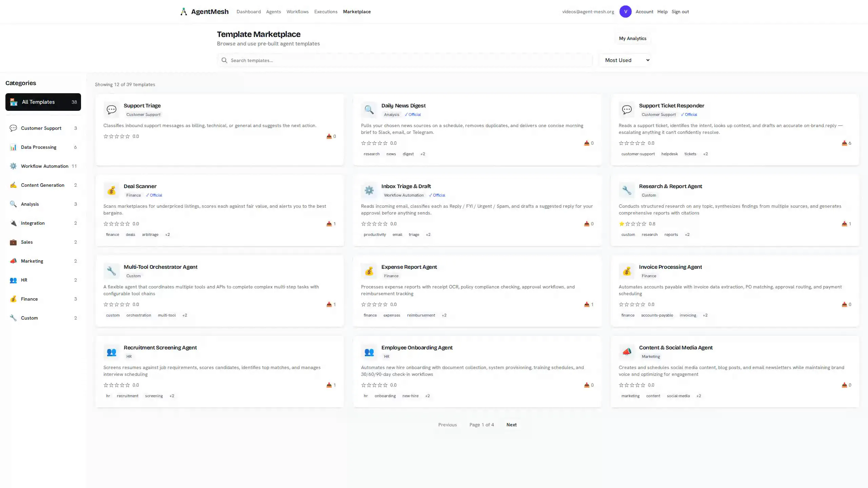The height and width of the screenshot is (488, 868).
Task: Click the Custom wrench icon in sidebar
Action: 13,318
